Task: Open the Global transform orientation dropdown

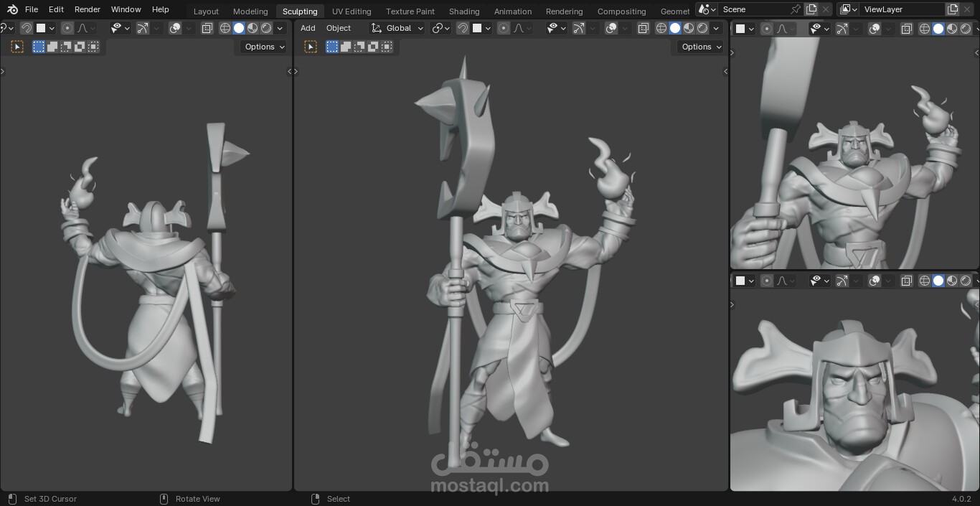Action: (x=397, y=28)
